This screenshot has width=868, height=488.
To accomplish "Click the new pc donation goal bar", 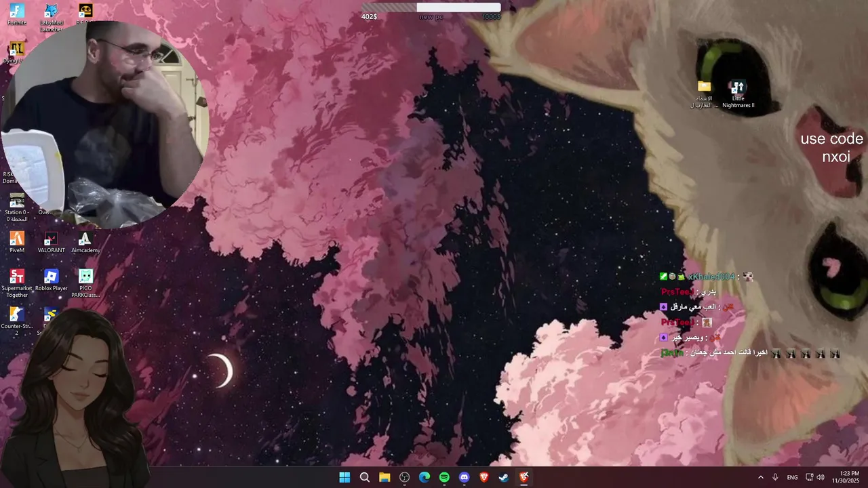I will (431, 7).
